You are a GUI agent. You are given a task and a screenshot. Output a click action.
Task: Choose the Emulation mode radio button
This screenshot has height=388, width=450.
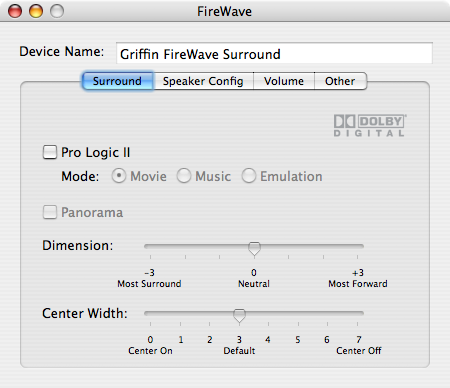click(249, 176)
